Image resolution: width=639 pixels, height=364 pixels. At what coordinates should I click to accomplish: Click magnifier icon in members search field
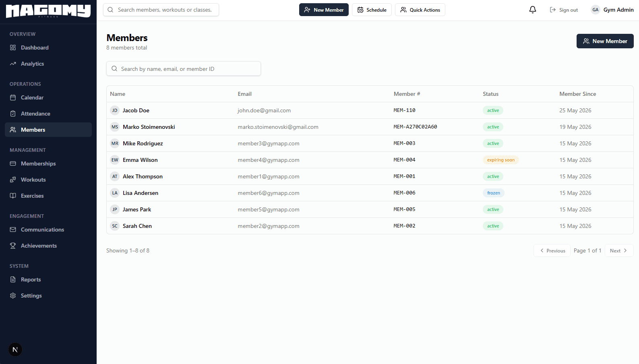tap(114, 68)
